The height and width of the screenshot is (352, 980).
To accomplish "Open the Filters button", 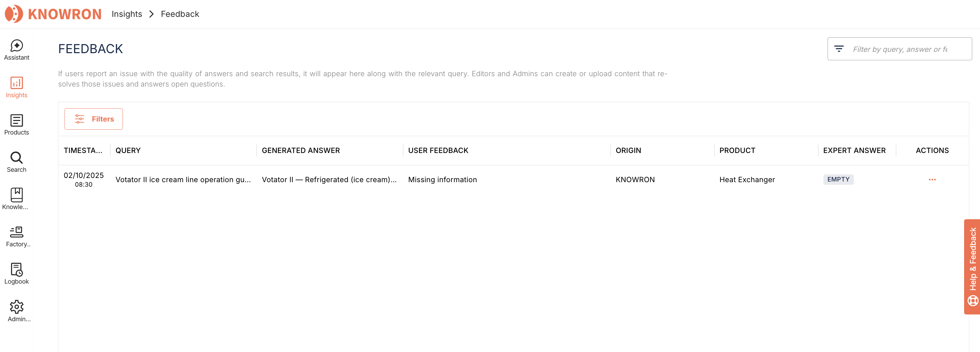I will tap(94, 119).
